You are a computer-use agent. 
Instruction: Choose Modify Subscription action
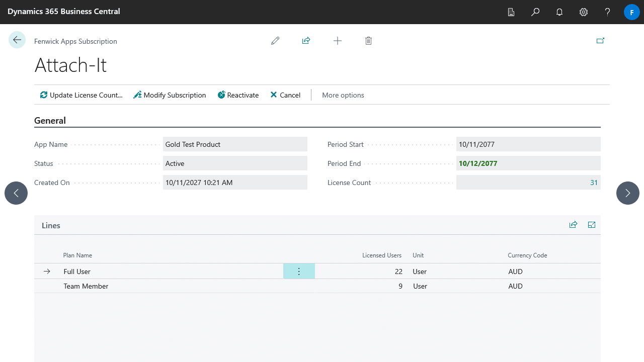tap(170, 95)
